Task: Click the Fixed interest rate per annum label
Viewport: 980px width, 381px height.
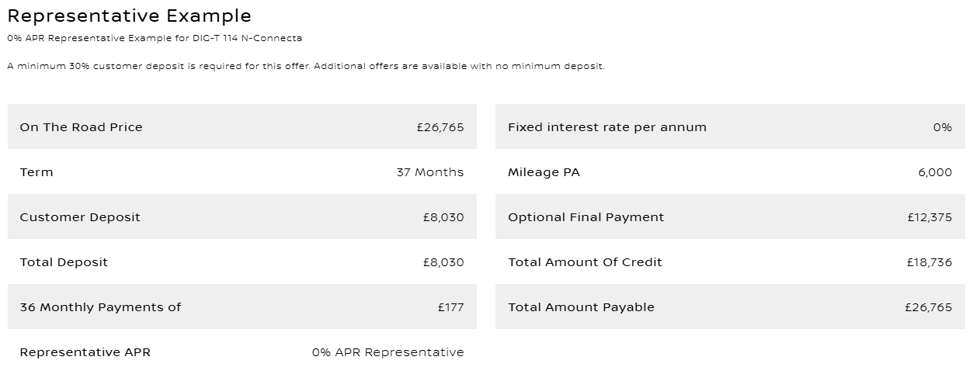Action: pos(607,127)
